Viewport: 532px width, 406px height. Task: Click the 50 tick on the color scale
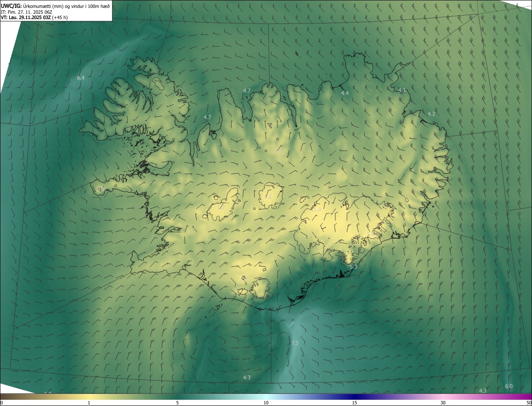click(529, 403)
